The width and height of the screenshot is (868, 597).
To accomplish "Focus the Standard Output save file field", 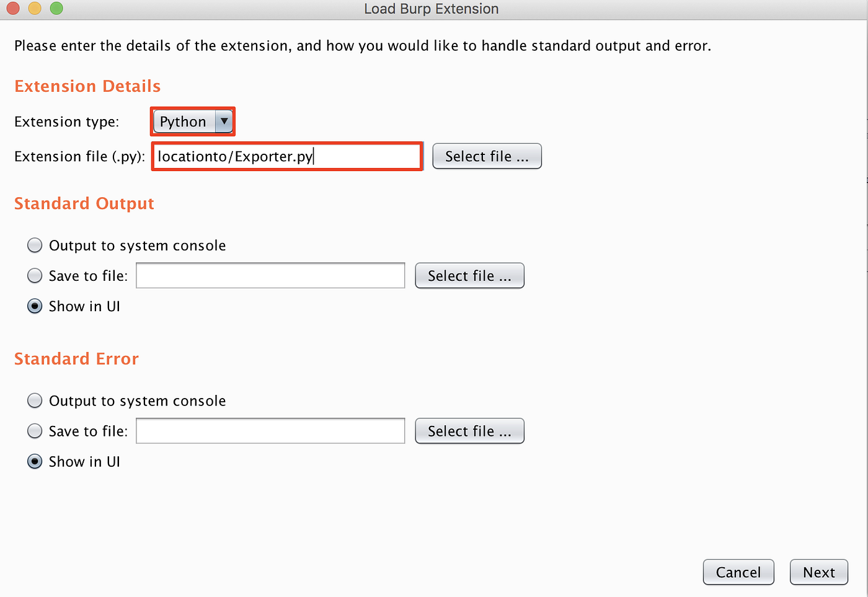I will click(x=270, y=275).
